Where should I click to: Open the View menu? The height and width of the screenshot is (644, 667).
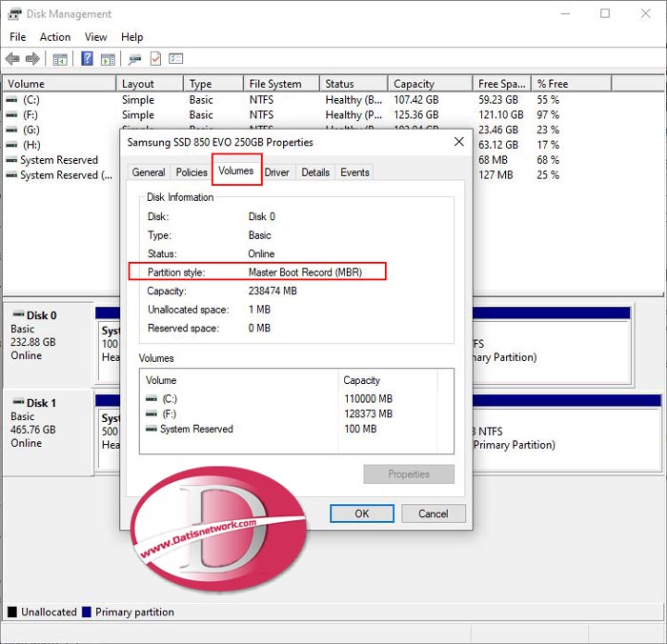tap(95, 37)
